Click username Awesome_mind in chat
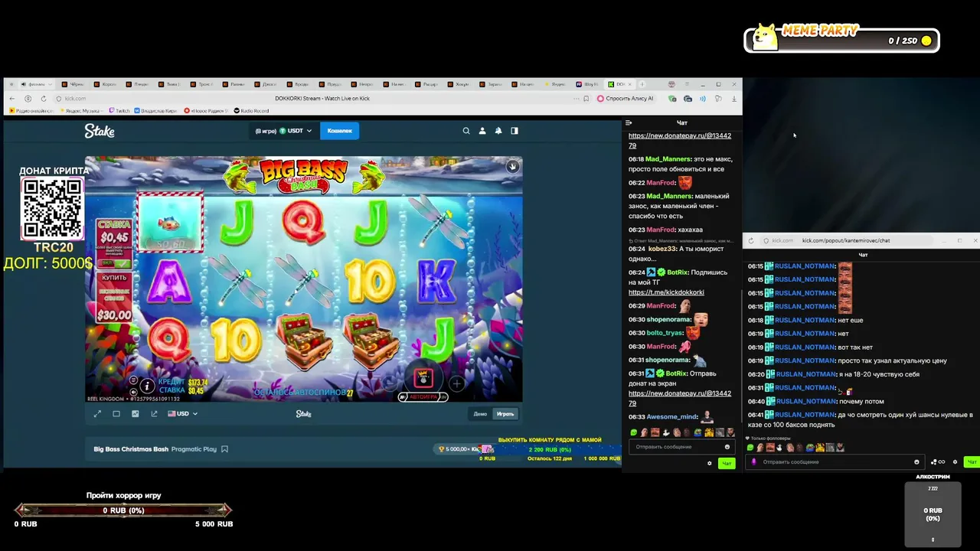The width and height of the screenshot is (980, 551). (672, 417)
